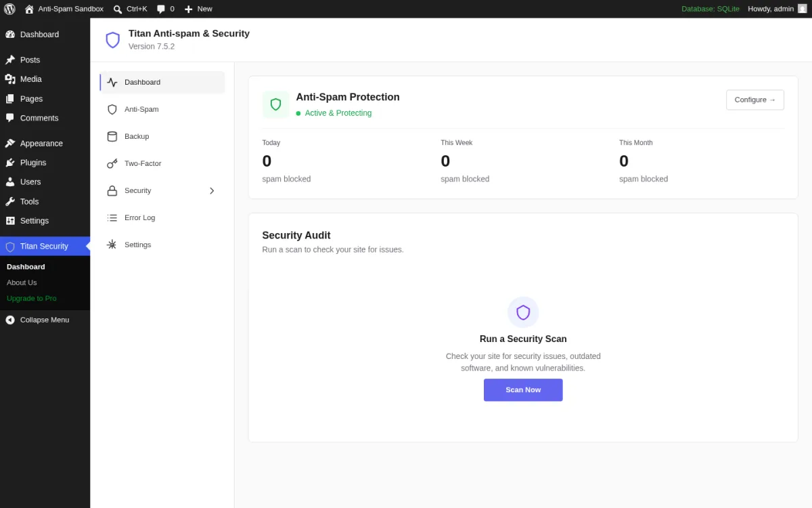Select Titan Security menu item
Screen dimensions: 812x508
(45, 246)
